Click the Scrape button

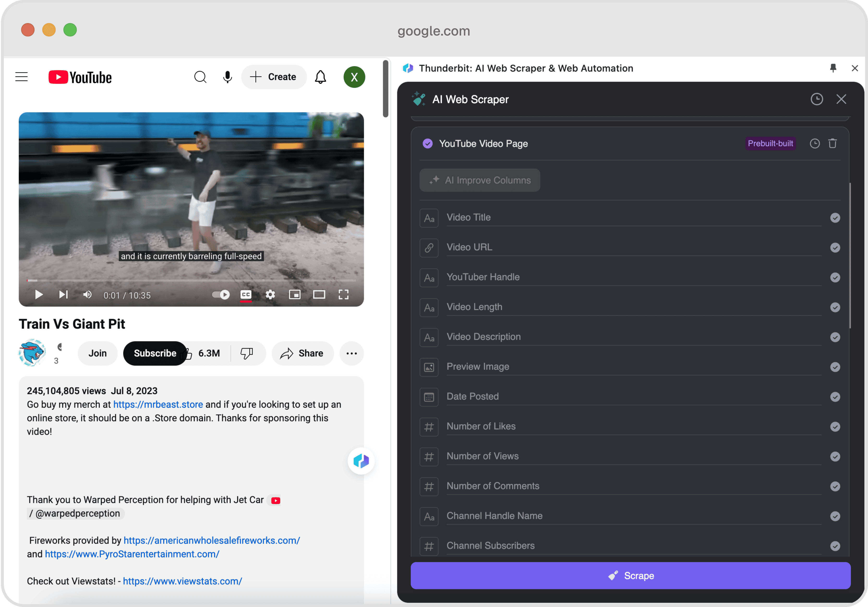pos(631,576)
